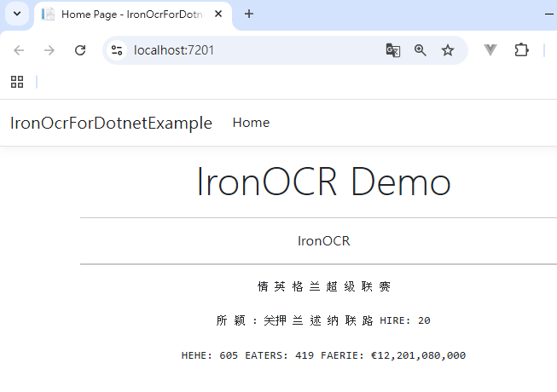This screenshot has height=392, width=557.
Task: Open the Vue devtools extension icon
Action: [x=490, y=50]
